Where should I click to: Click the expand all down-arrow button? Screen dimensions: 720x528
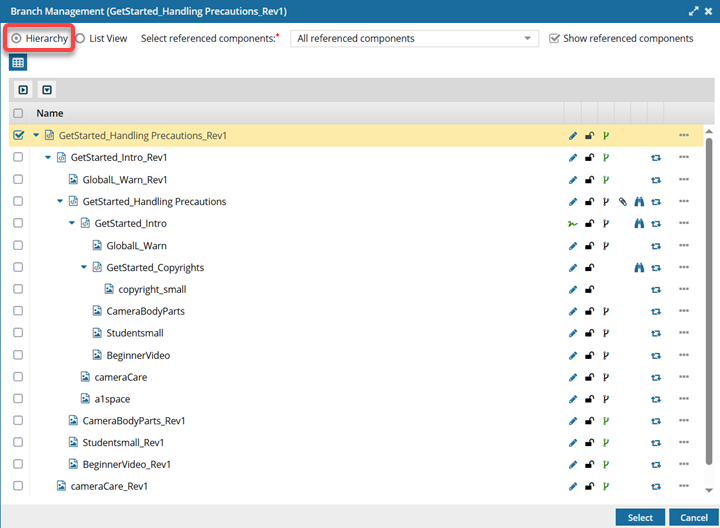click(46, 90)
